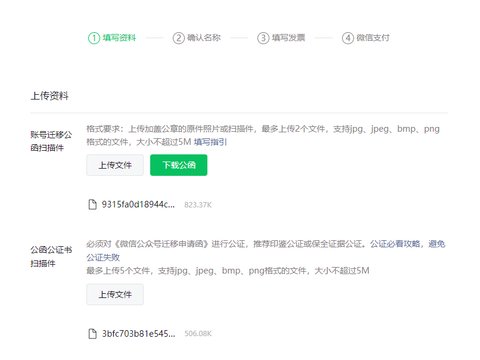The image size is (480, 360).
Task: Click step 1 circle icon 填写资料
Action: point(94,38)
